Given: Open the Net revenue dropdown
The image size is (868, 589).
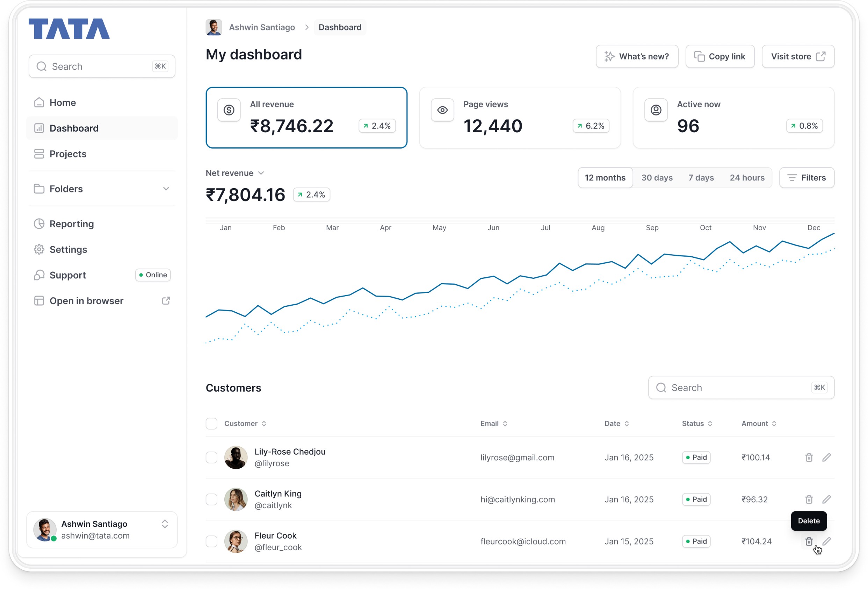Looking at the screenshot, I should pos(235,173).
